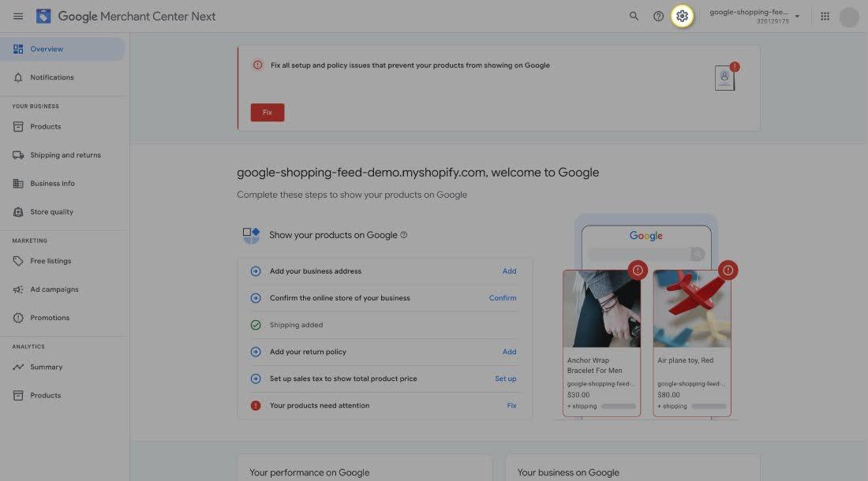Click the profile avatar circle
Viewport: 868px width, 481px height.
click(849, 17)
